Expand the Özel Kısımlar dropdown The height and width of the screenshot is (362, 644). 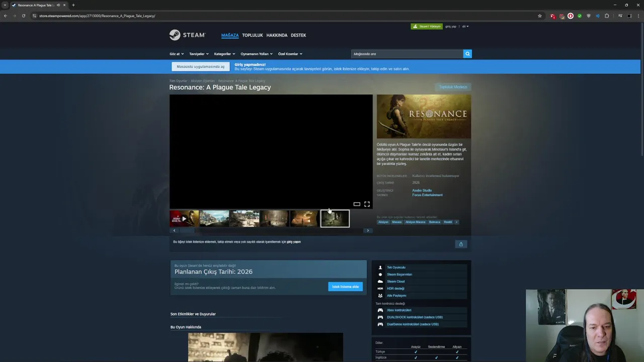290,54
